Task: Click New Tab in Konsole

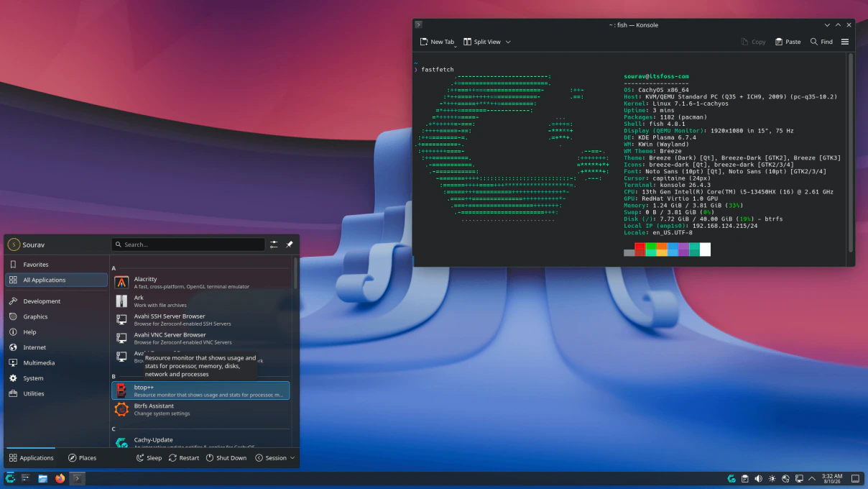Action: (437, 42)
